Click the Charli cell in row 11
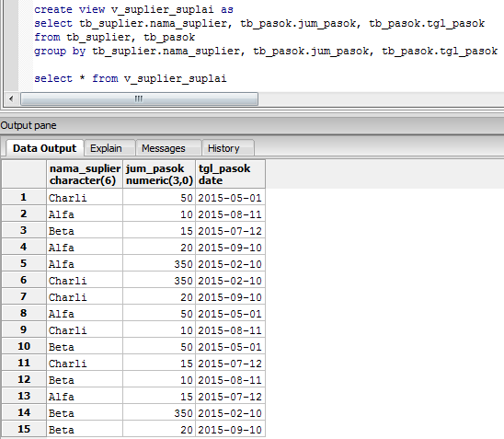504x439 pixels. (x=85, y=363)
